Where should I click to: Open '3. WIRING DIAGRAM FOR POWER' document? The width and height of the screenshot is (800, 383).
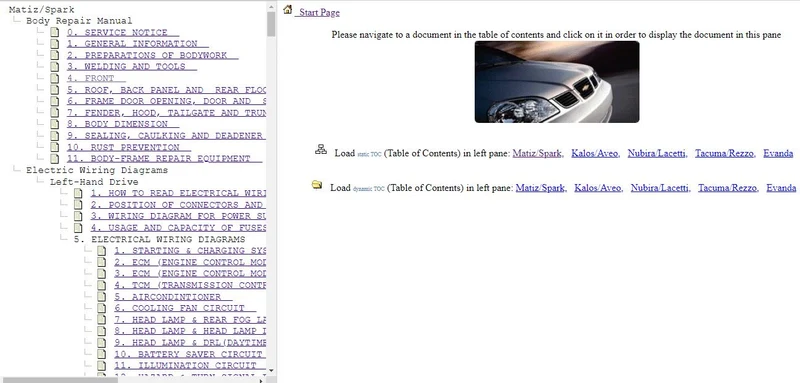pyautogui.click(x=179, y=216)
